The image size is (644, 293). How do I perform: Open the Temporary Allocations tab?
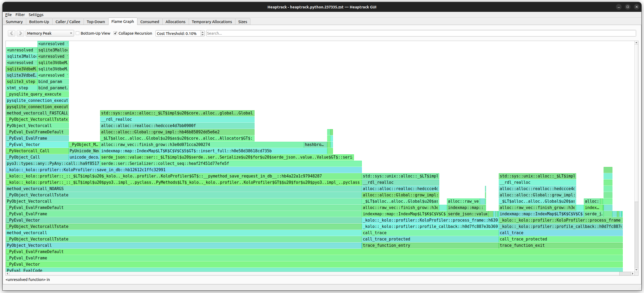click(x=212, y=22)
